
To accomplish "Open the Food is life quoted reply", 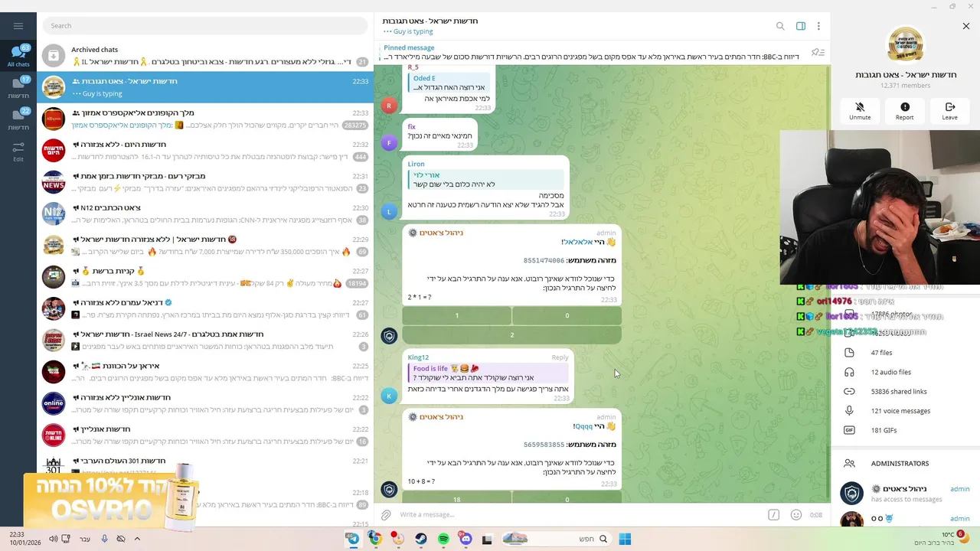I will pos(488,373).
